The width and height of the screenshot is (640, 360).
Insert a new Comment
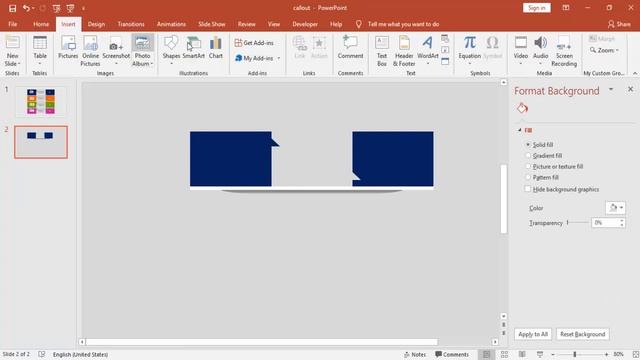coord(350,48)
